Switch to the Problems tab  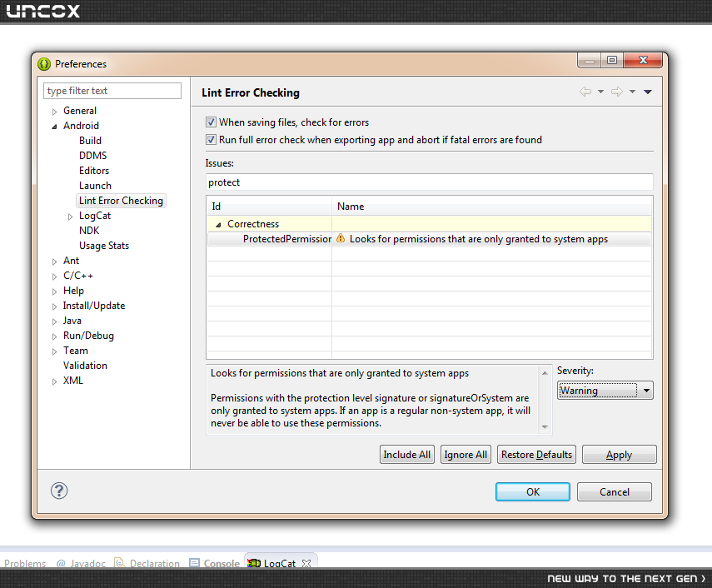25,563
